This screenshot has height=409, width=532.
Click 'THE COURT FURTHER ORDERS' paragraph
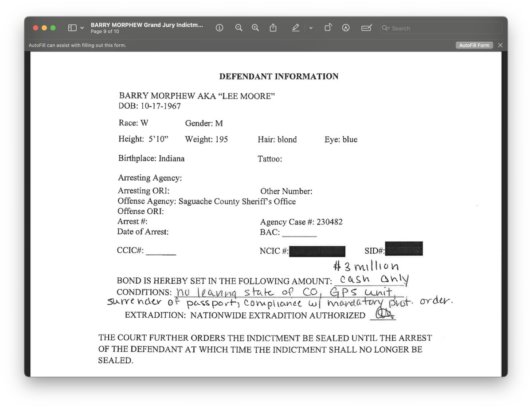coord(265,349)
